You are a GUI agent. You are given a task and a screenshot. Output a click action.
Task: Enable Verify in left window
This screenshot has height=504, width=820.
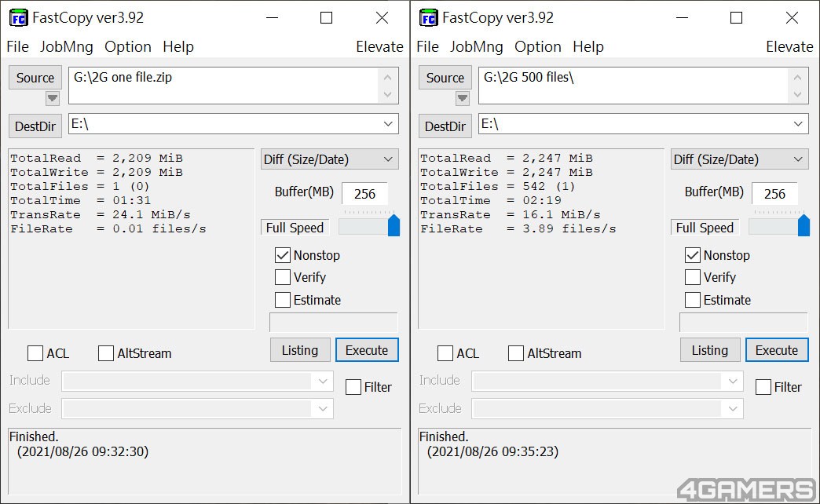click(283, 277)
